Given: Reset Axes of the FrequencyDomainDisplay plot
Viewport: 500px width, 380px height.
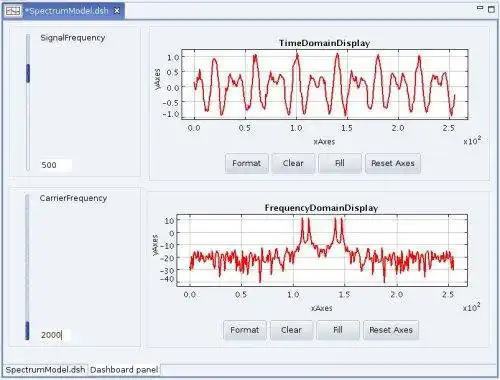Looking at the screenshot, I should 391,330.
